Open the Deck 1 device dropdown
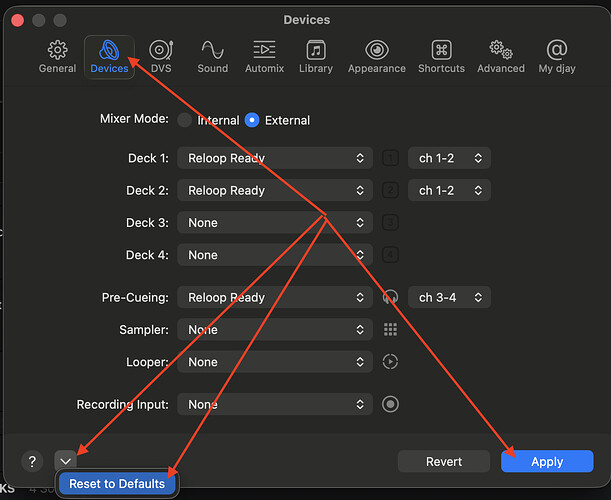This screenshot has width=611, height=500. click(x=275, y=158)
